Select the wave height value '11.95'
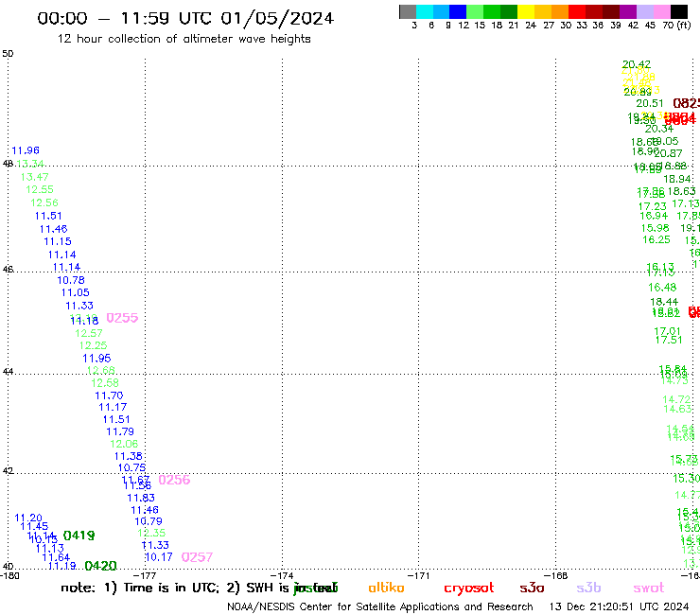The height and width of the screenshot is (615, 700). (x=96, y=359)
